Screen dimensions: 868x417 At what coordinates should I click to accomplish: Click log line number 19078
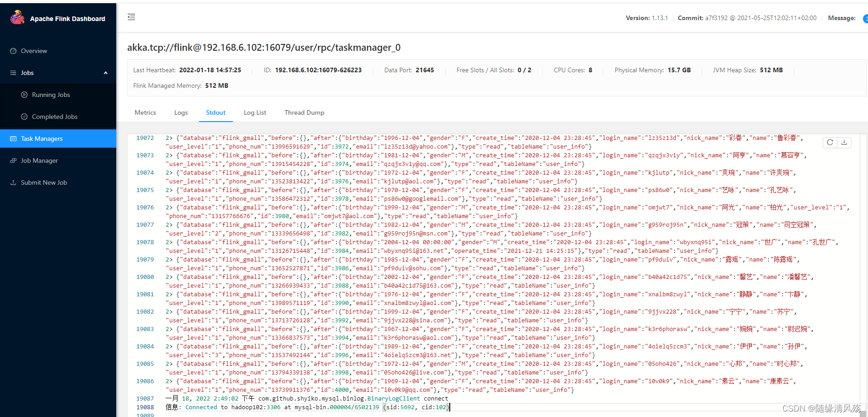tap(145, 242)
